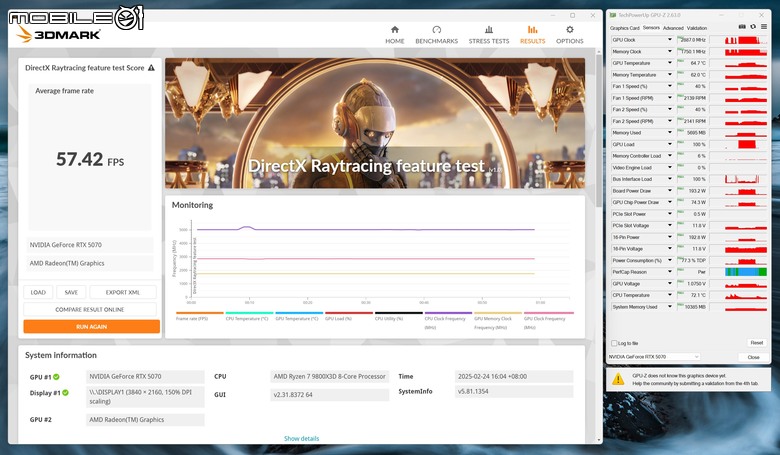The width and height of the screenshot is (780, 455).
Task: Go to BENCHMARKS section
Action: pyautogui.click(x=436, y=35)
